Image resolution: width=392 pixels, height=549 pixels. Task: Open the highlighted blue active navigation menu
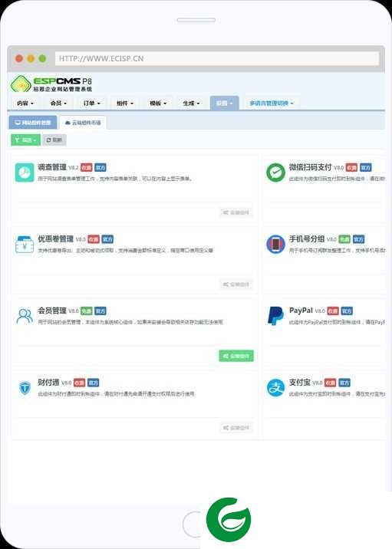point(225,104)
